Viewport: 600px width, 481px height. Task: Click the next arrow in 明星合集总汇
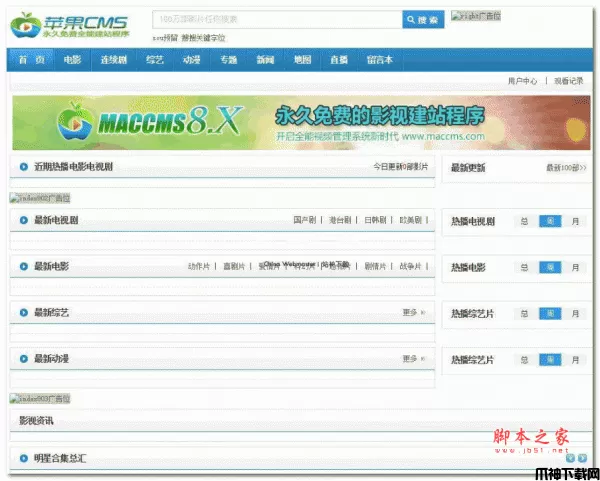click(x=582, y=458)
